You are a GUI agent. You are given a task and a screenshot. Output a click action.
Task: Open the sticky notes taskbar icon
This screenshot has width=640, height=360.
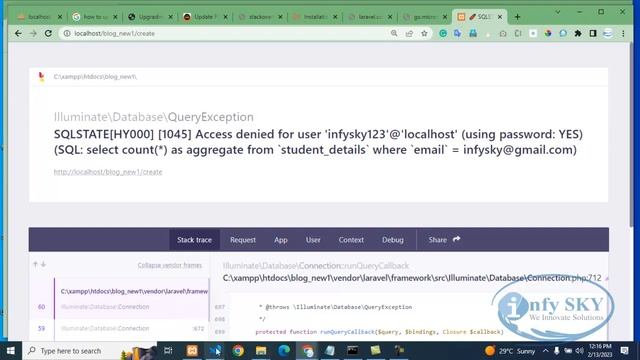tap(375, 351)
